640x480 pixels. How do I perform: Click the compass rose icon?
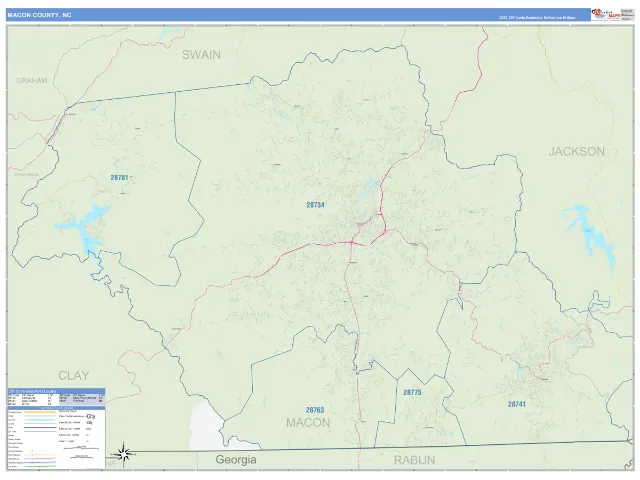(124, 454)
